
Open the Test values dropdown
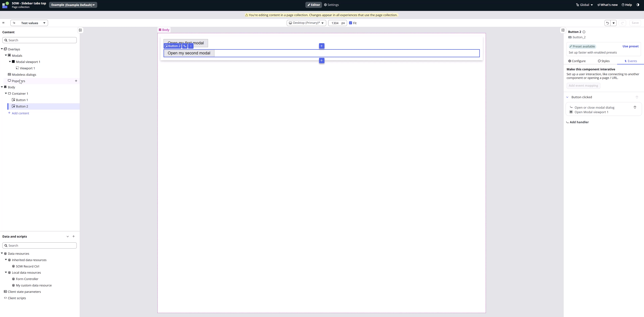29,23
